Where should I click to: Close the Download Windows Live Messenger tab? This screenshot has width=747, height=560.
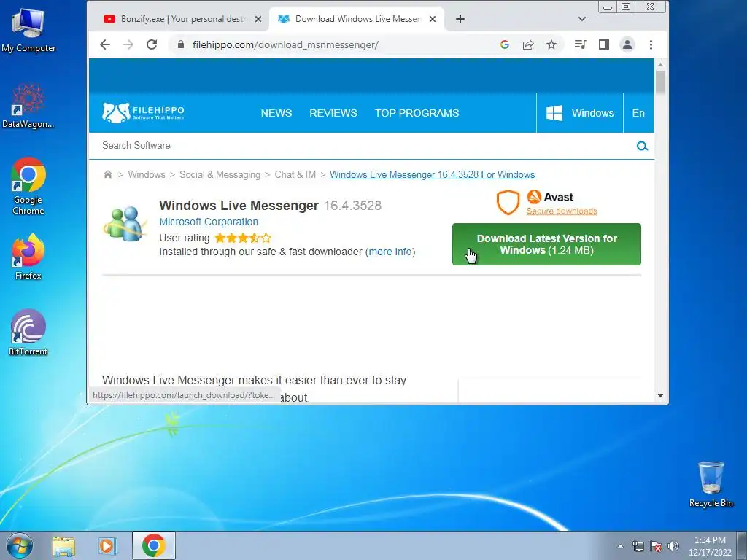(x=433, y=19)
